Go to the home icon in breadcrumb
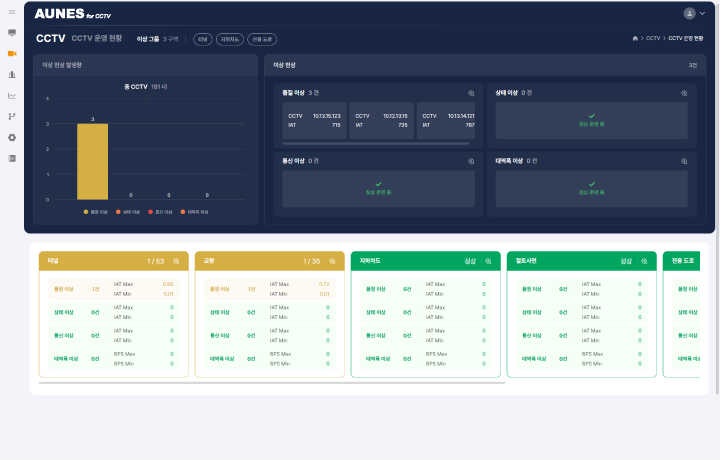This screenshot has height=460, width=720. [x=635, y=39]
